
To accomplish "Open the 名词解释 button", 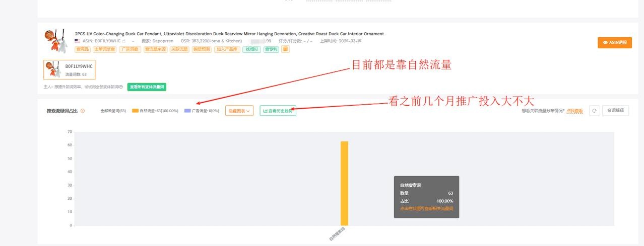I will (615, 111).
